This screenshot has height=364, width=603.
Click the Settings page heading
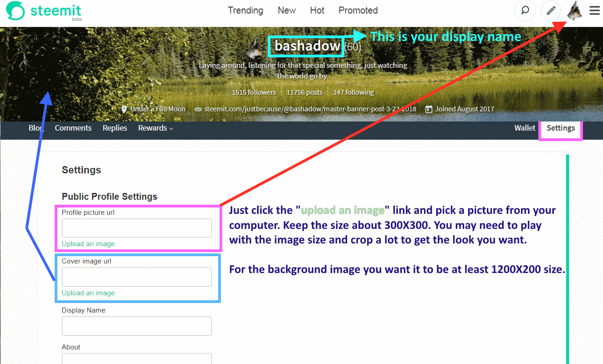(x=82, y=170)
